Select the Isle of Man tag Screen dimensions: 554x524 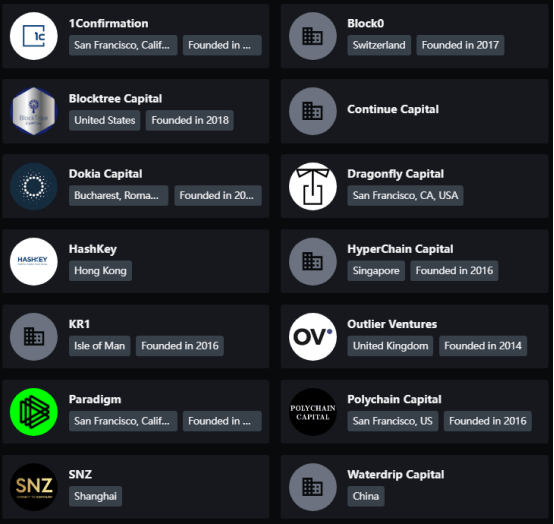click(100, 346)
